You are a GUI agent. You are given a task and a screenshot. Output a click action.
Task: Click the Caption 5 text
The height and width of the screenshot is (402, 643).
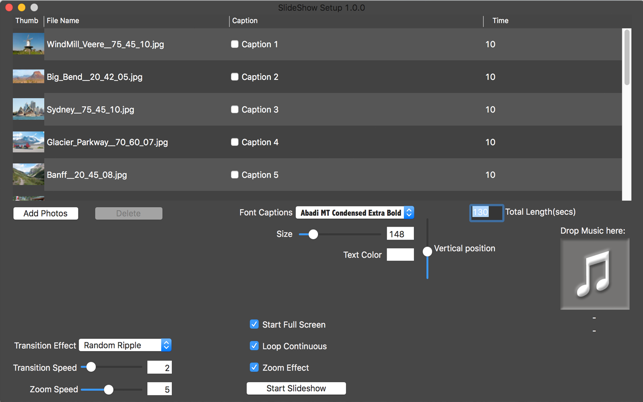[x=260, y=175]
